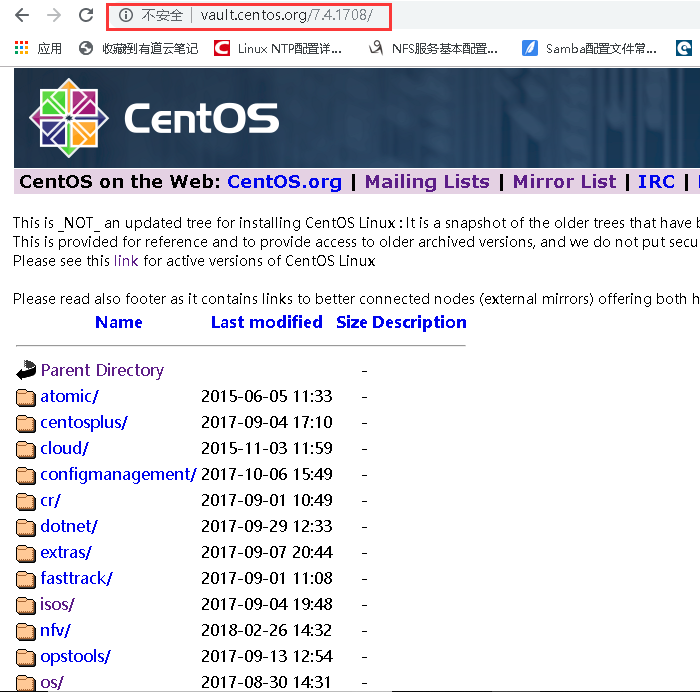Click the date 2017-10-06 15:49
Viewport: 700px width, 692px height.
click(267, 475)
